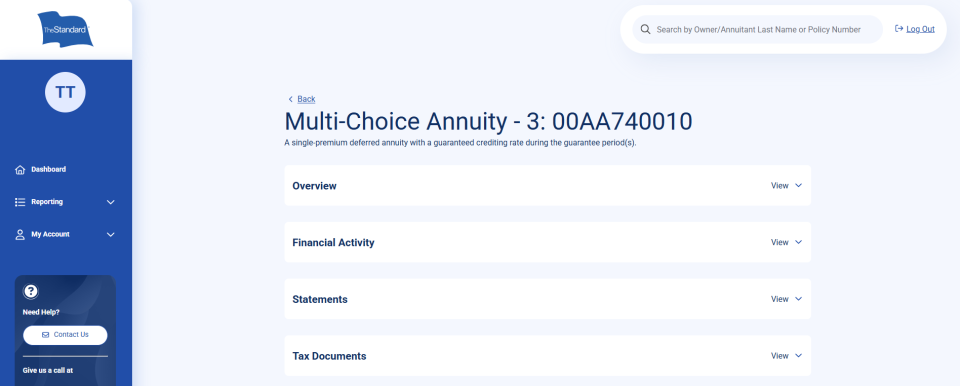The image size is (960, 386).
Task: Click the magnifier search icon
Action: coord(645,29)
